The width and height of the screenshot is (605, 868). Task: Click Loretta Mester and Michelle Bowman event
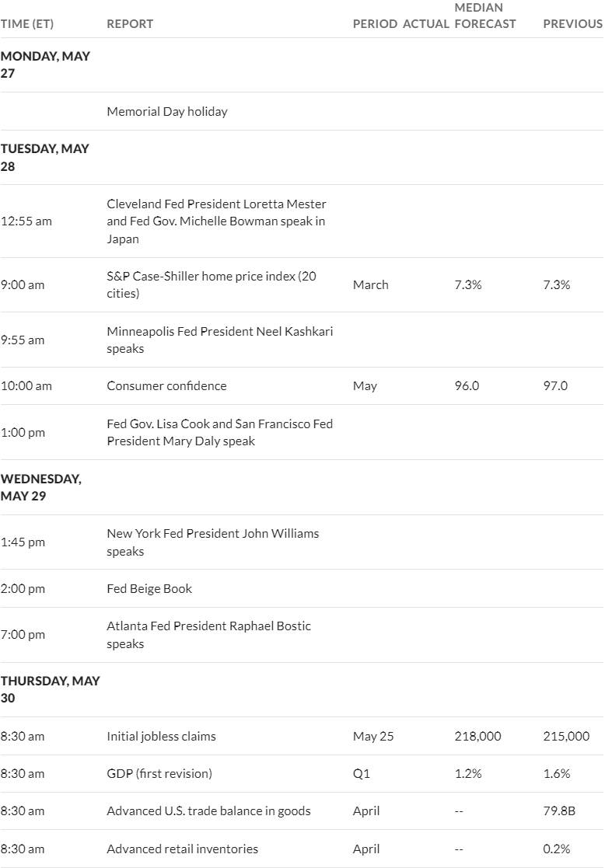(x=217, y=221)
